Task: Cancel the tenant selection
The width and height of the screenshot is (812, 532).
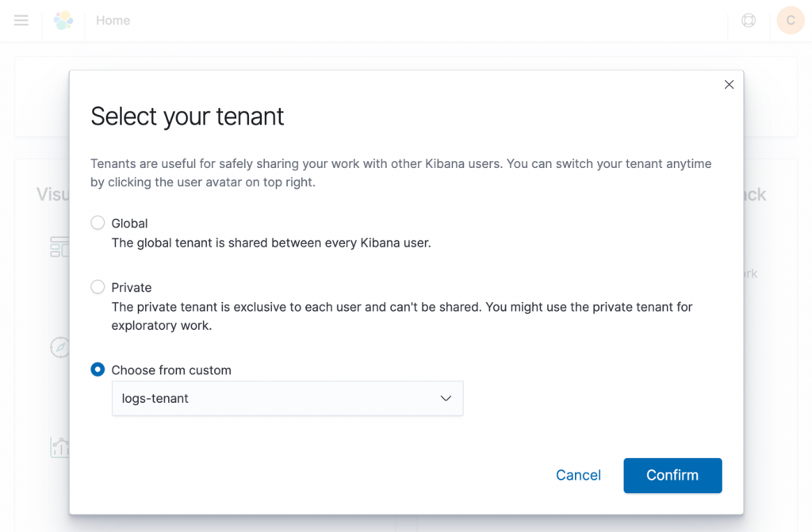Action: [578, 475]
